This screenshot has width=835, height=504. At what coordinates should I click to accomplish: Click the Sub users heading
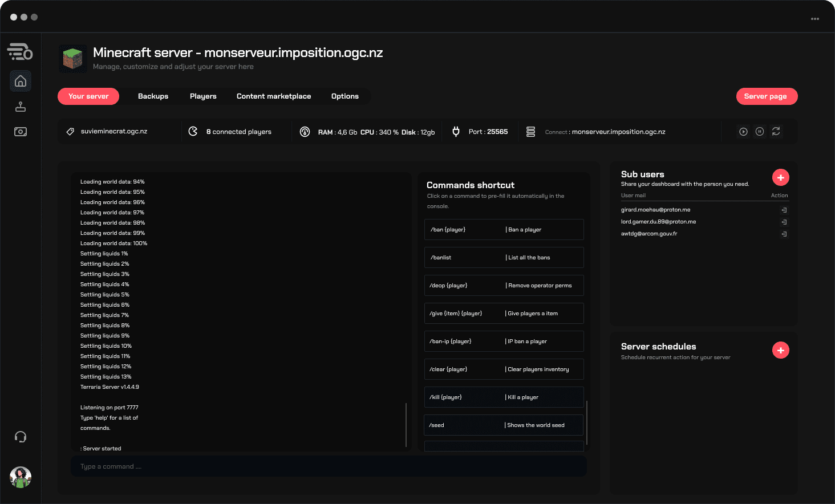coord(643,174)
